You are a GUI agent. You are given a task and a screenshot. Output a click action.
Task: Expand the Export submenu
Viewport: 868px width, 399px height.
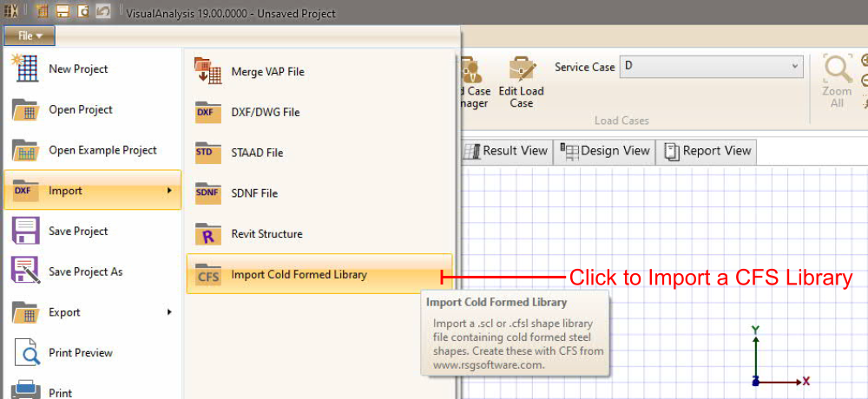click(93, 312)
